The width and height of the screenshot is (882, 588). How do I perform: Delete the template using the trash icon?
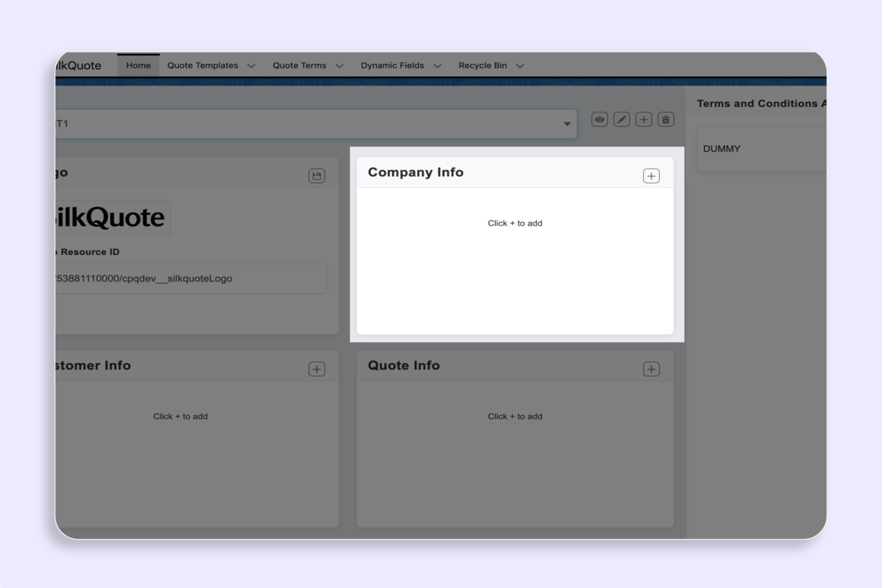click(x=666, y=119)
